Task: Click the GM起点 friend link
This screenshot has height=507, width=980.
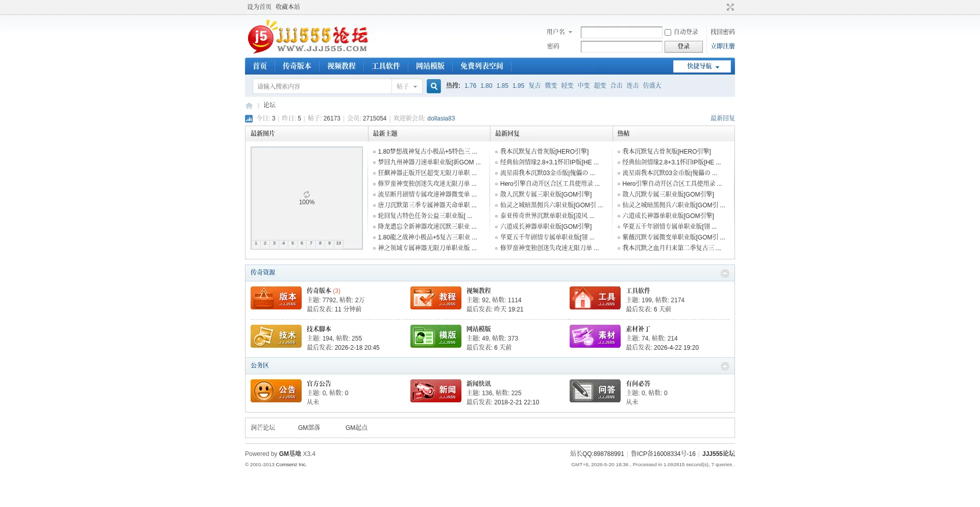Action: (x=357, y=428)
